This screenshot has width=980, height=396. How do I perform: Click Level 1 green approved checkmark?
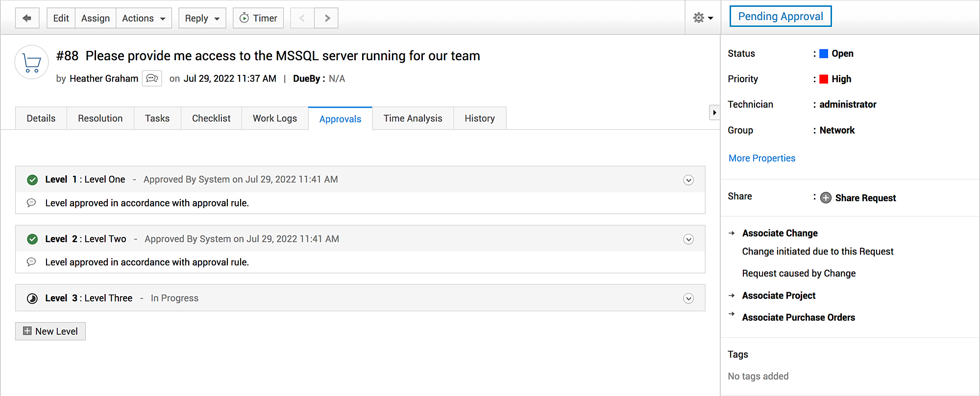coord(32,180)
